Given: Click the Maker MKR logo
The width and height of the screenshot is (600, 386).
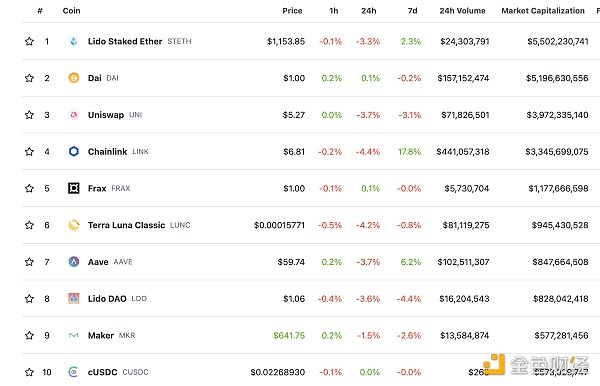Looking at the screenshot, I should (74, 336).
